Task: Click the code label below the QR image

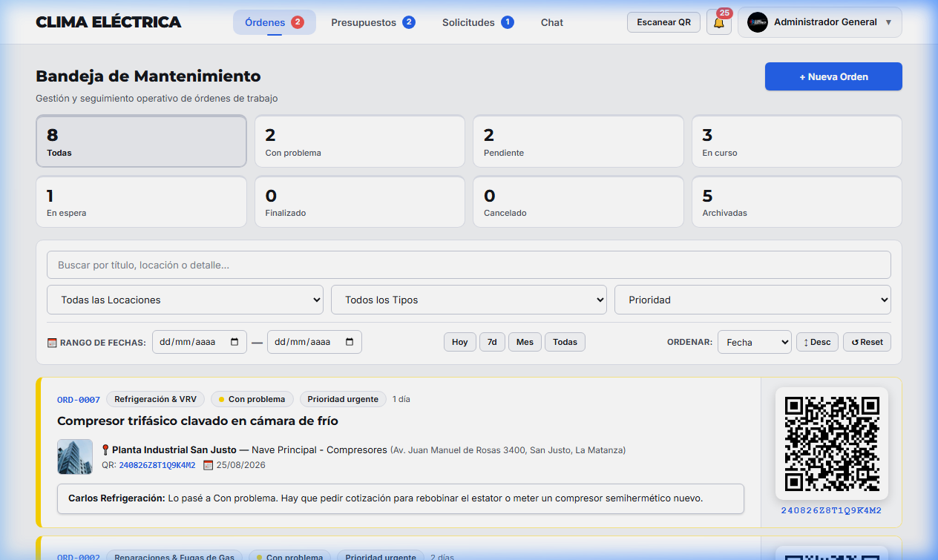Action: coord(831,510)
